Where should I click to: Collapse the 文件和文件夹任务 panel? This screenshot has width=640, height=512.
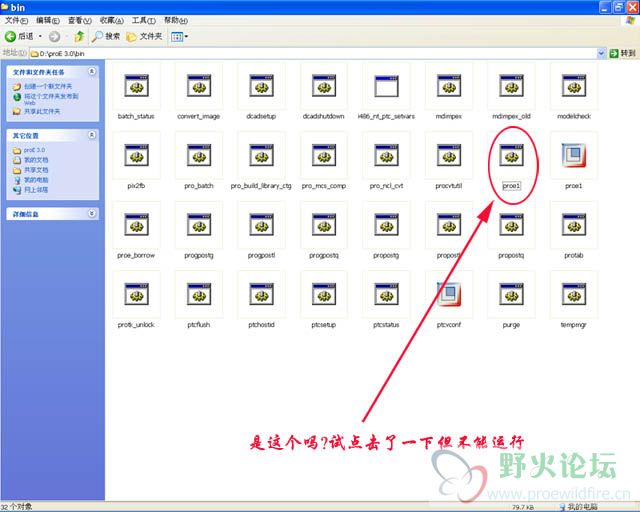pos(92,71)
